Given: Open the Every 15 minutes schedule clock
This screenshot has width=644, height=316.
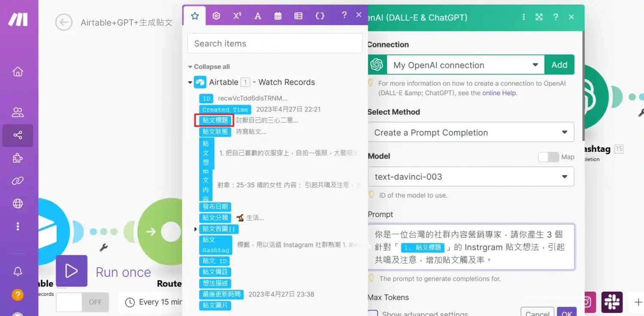Looking at the screenshot, I should pos(130,302).
